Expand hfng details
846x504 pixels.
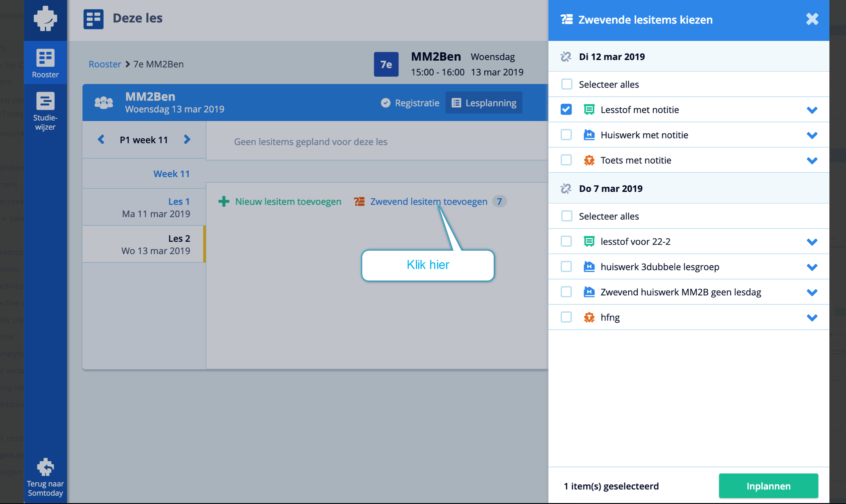812,318
